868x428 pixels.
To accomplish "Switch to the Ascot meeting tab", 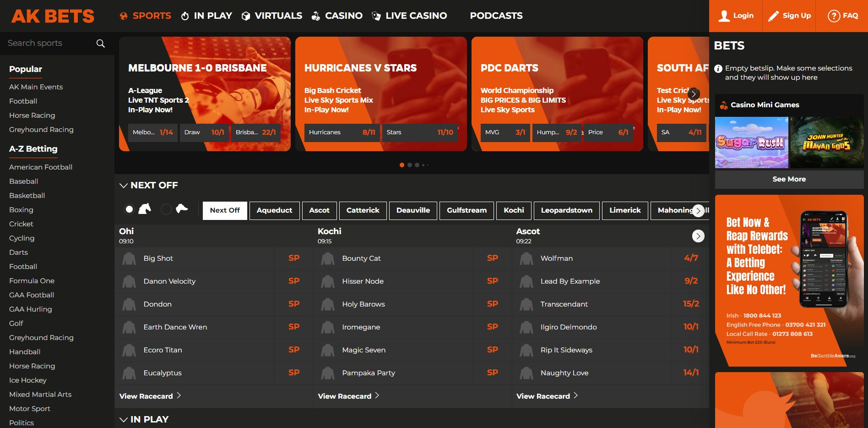I will coord(319,210).
